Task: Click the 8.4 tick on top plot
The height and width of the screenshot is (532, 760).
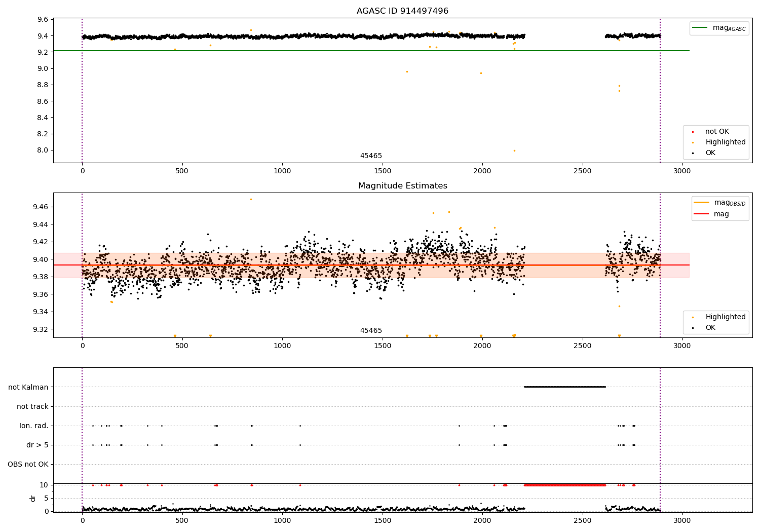Action: [43, 118]
